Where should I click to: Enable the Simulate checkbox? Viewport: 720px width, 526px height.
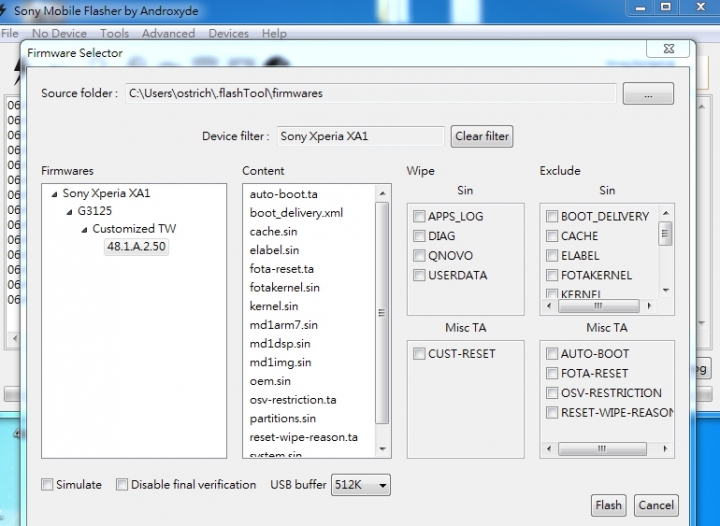(x=47, y=485)
